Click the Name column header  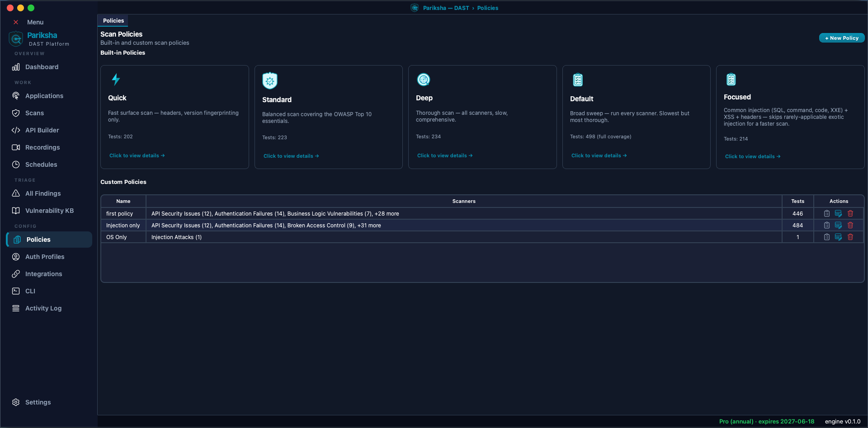(x=123, y=201)
